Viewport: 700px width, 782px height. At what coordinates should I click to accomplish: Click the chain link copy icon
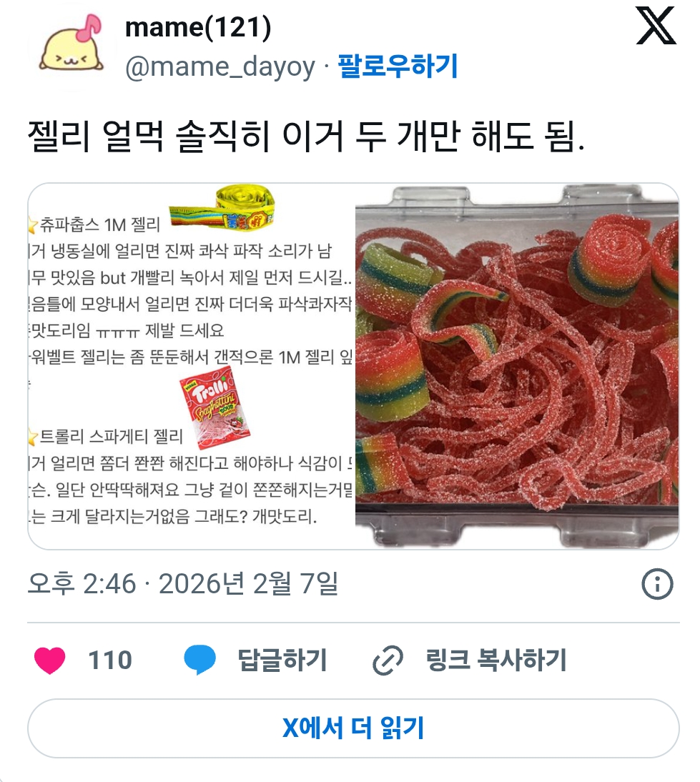tap(388, 660)
